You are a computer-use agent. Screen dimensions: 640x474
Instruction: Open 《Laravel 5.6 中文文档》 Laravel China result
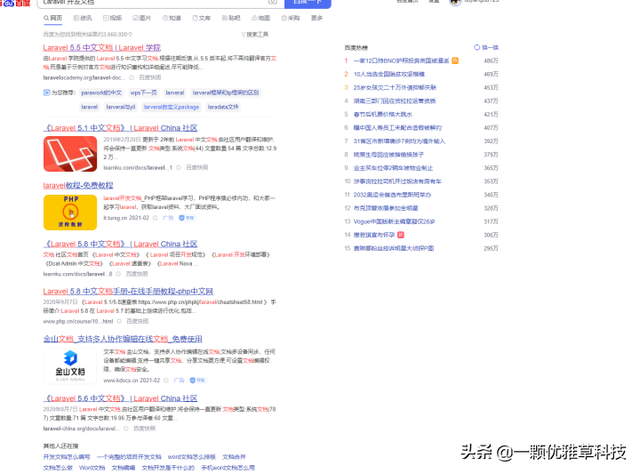click(x=120, y=398)
